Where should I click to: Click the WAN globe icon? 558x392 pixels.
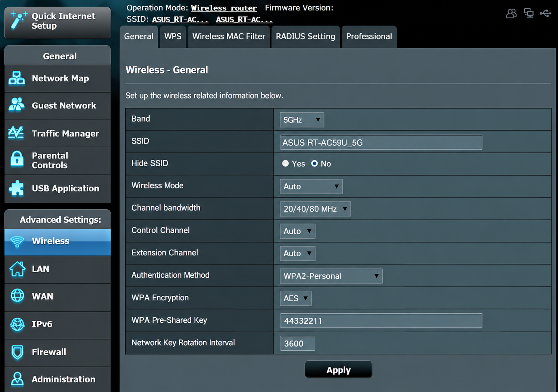click(17, 296)
